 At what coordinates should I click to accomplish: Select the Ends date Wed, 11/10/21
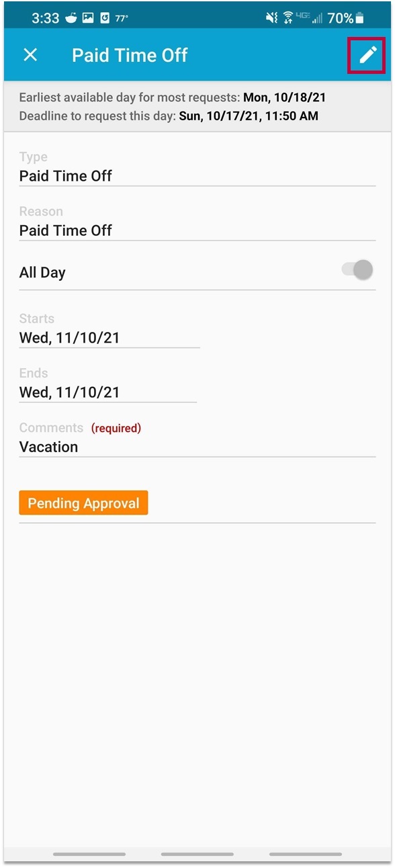(108, 392)
